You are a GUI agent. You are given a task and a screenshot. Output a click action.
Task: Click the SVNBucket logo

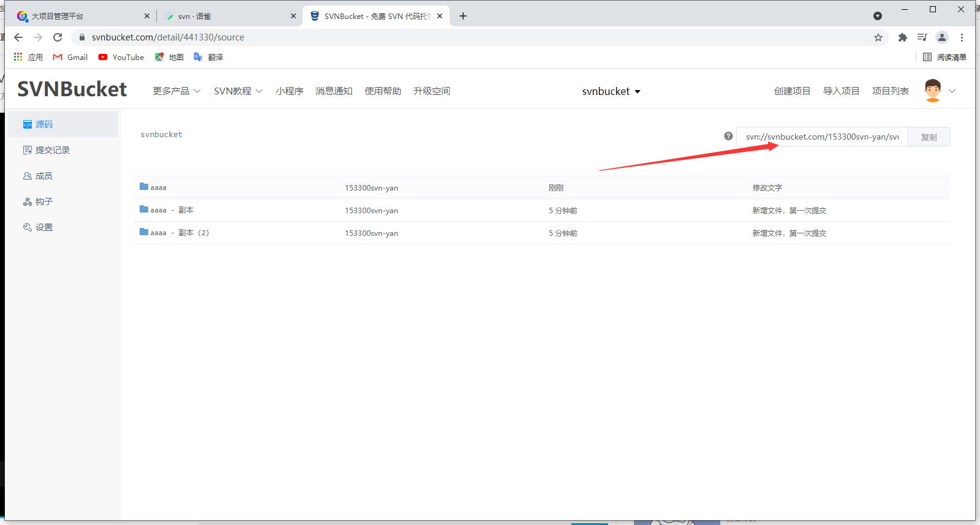point(72,89)
